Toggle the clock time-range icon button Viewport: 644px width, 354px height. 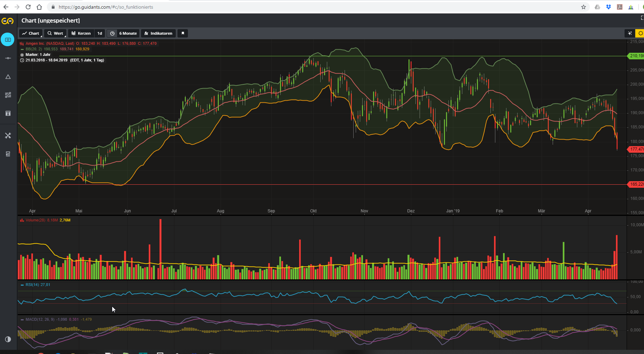tap(112, 33)
